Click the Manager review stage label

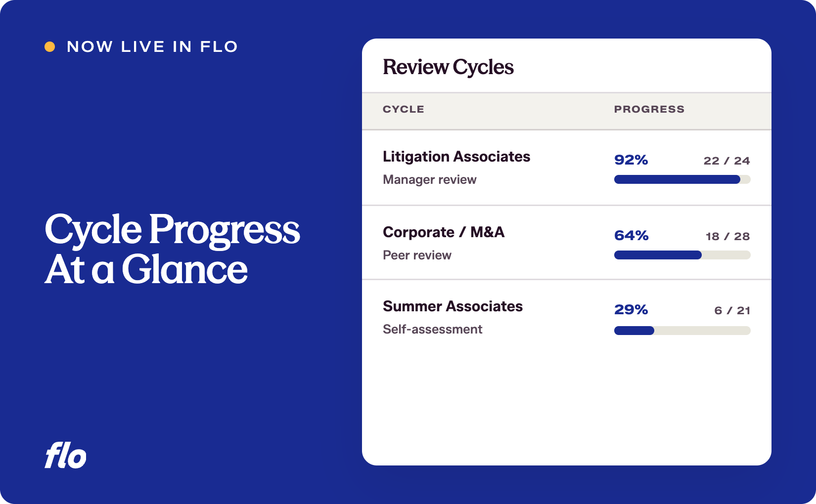click(429, 180)
